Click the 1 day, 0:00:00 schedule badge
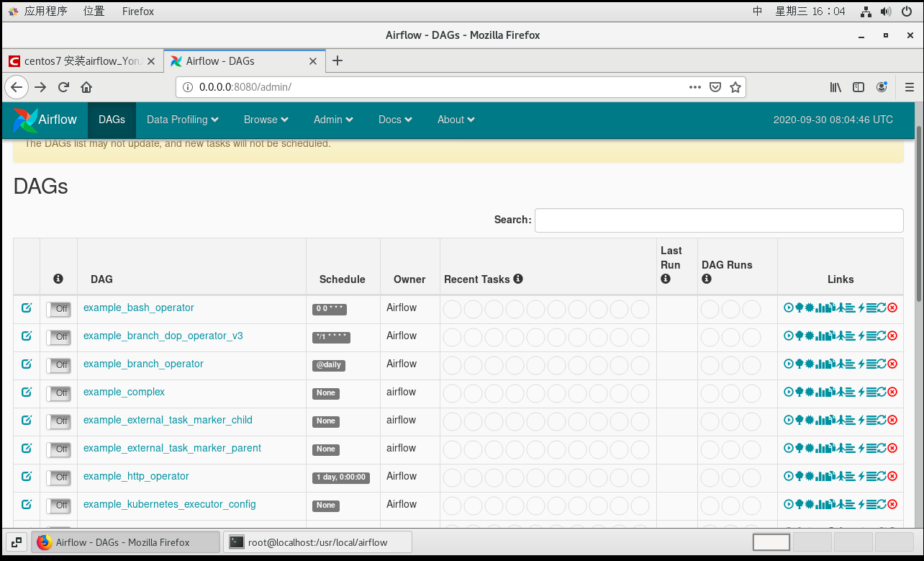The image size is (924, 561). (x=341, y=477)
